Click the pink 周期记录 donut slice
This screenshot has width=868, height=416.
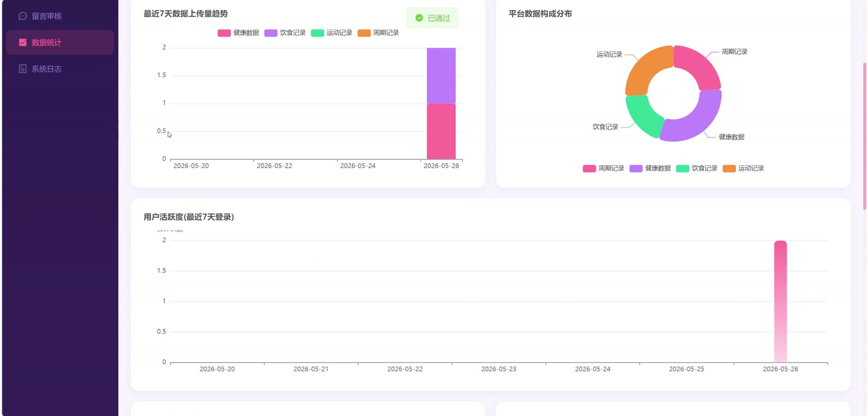click(699, 66)
